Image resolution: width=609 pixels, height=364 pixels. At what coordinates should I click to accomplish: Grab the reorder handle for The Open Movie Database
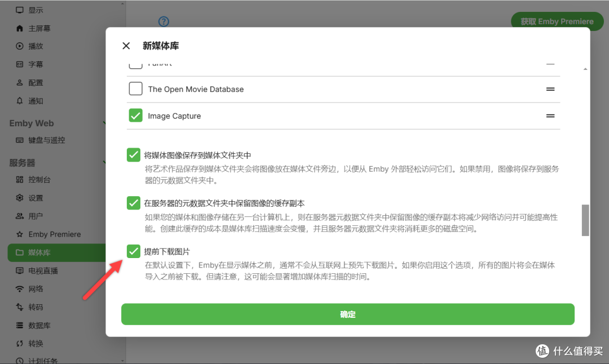[x=550, y=89]
